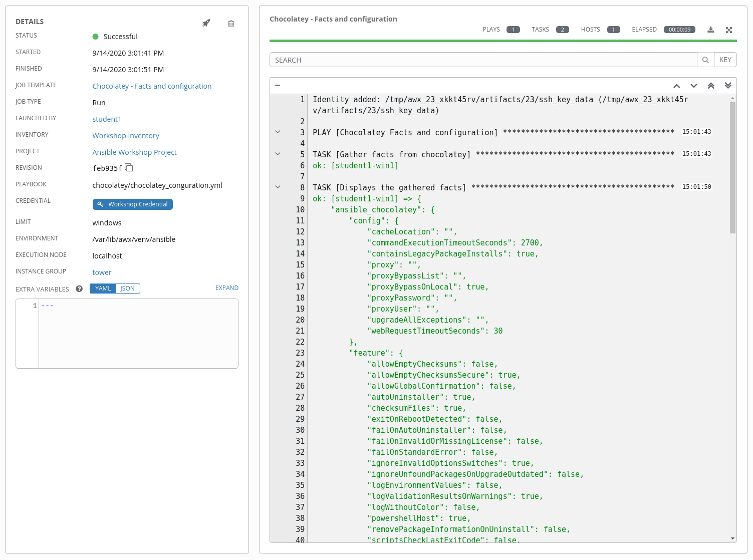Collapse all output with minus icon

(x=278, y=85)
